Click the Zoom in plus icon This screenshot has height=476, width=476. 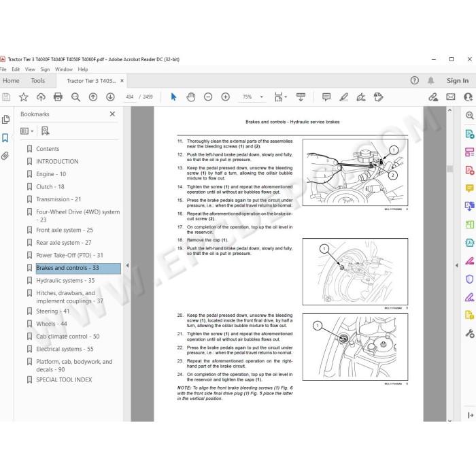pos(225,97)
